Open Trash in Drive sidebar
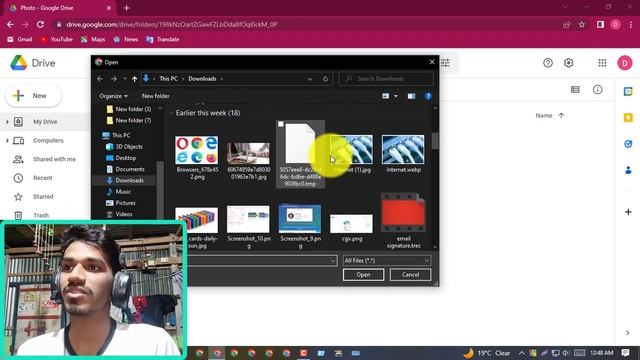The height and width of the screenshot is (360, 640). pyautogui.click(x=41, y=215)
